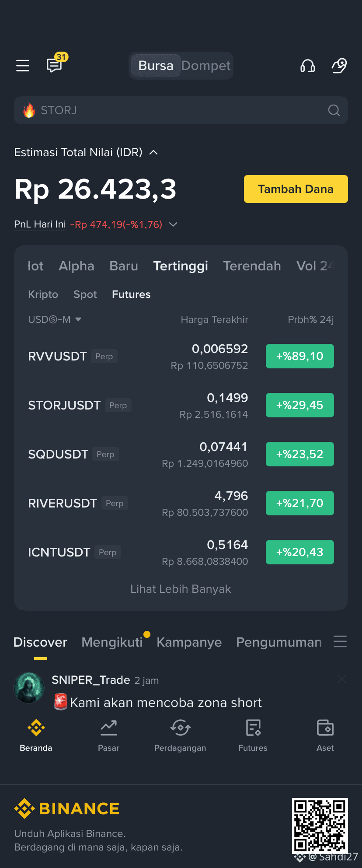Screen dimensions: 362x868
Task: Switch to Dompet mode
Action: point(205,66)
